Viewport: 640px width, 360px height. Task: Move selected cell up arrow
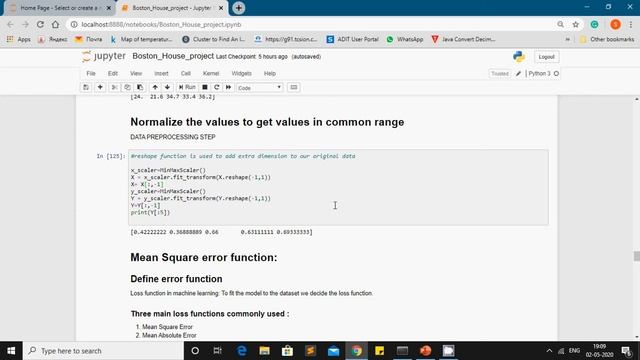pyautogui.click(x=155, y=87)
